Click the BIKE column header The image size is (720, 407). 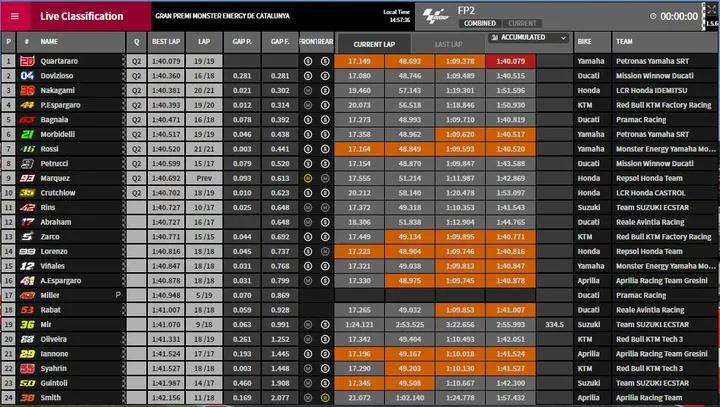click(584, 42)
